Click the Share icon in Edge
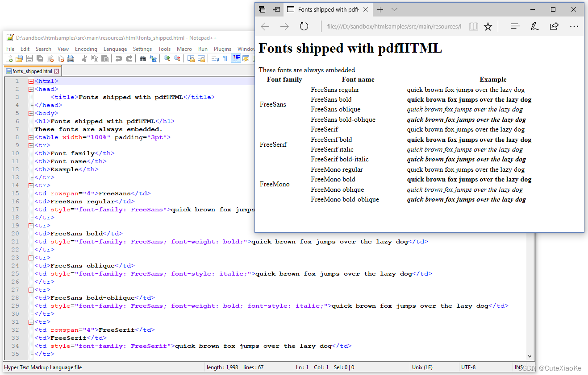Viewport: 588px width, 375px height. pos(554,26)
